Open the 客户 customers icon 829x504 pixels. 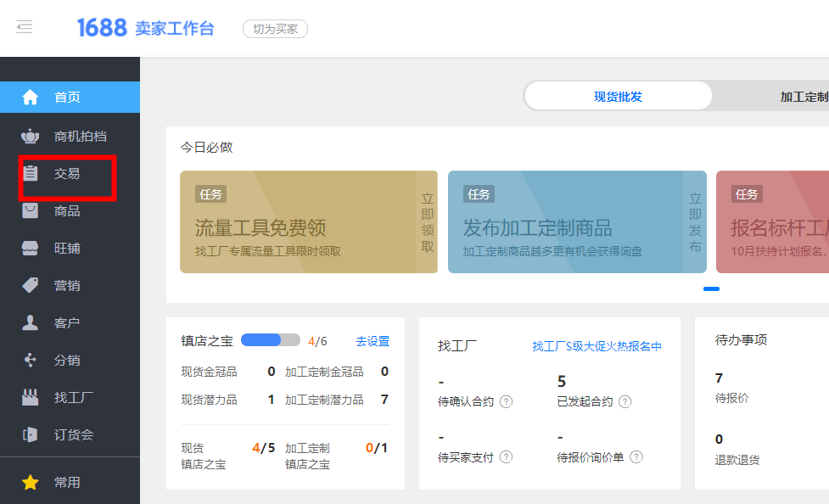tap(31, 322)
